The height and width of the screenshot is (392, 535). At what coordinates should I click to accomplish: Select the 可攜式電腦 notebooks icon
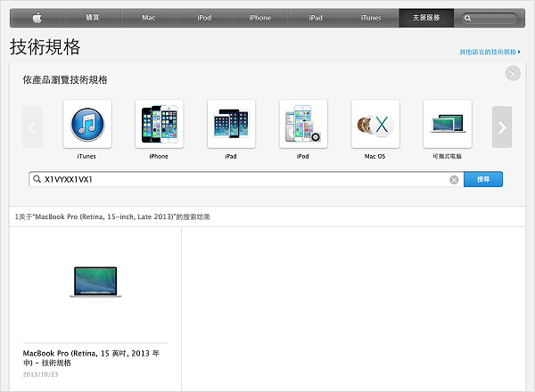(x=448, y=124)
